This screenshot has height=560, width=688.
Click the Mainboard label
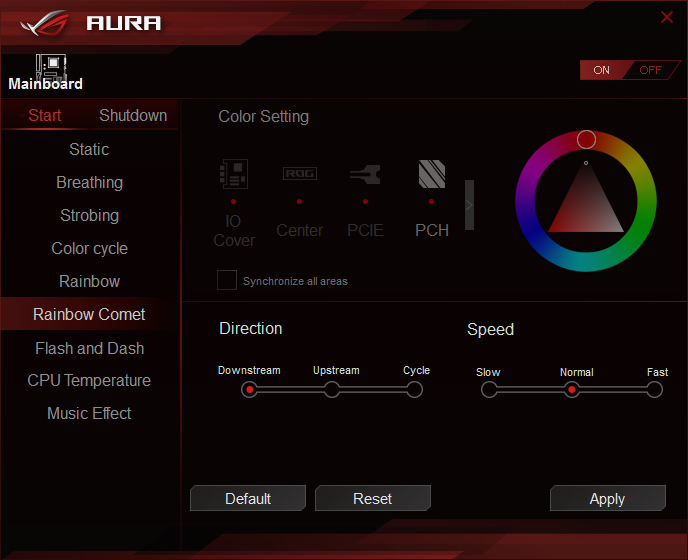45,84
